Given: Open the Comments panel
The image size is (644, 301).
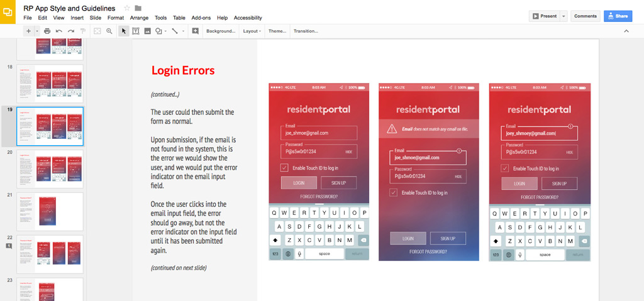Looking at the screenshot, I should tap(586, 16).
